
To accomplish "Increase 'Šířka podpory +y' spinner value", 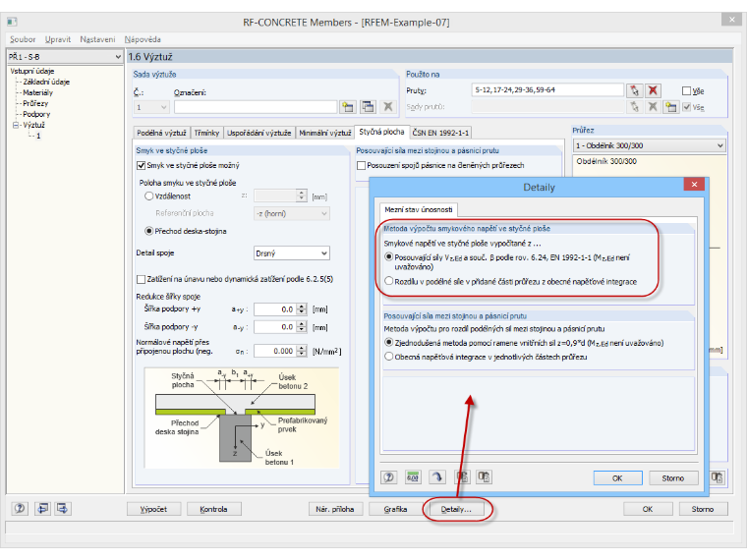I will click(302, 307).
